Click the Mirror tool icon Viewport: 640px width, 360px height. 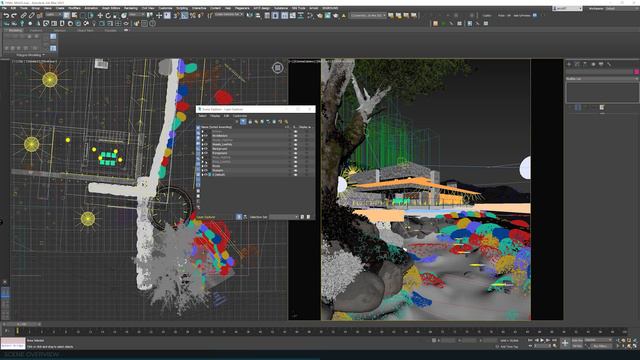249,16
